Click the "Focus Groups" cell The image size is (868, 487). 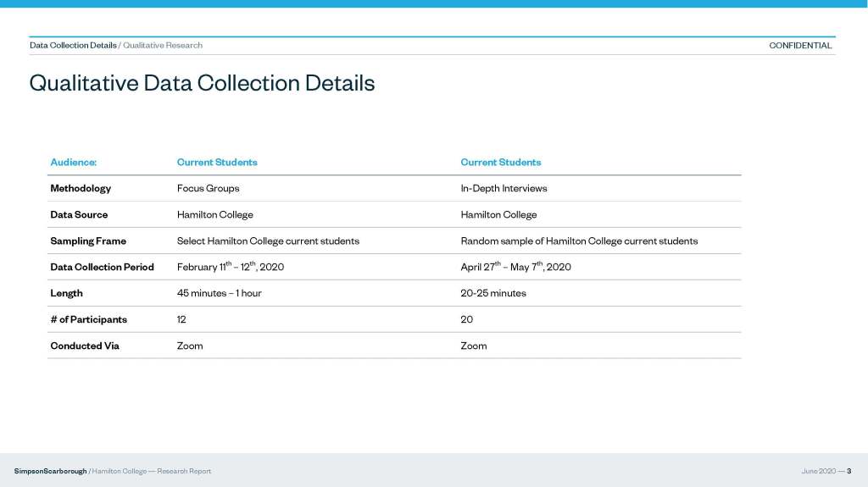pos(208,188)
